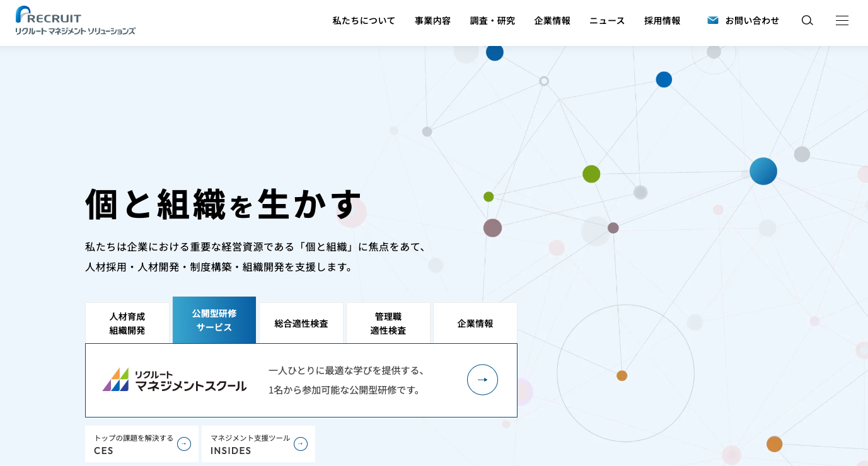This screenshot has height=466, width=868.
Task: Click the arrow icon next to CES
Action: 184,444
